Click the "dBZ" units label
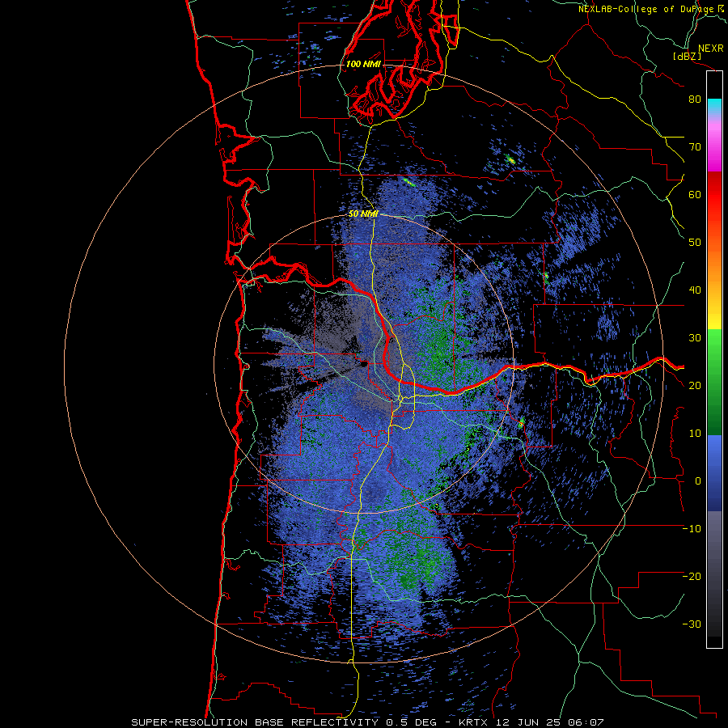The height and width of the screenshot is (728, 728). pyautogui.click(x=687, y=57)
